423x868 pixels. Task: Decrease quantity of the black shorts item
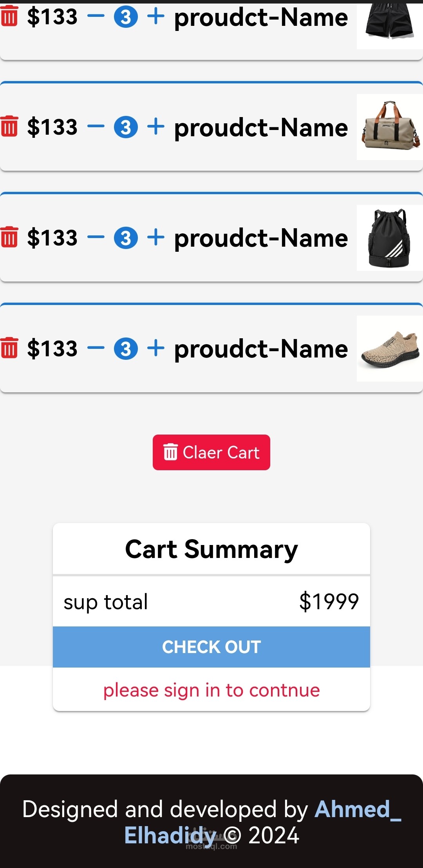[96, 16]
